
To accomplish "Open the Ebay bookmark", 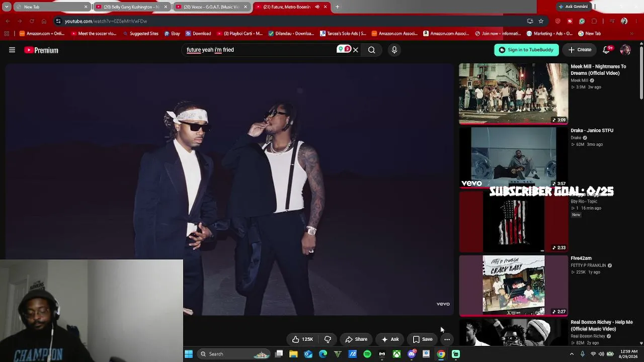I will point(172,34).
